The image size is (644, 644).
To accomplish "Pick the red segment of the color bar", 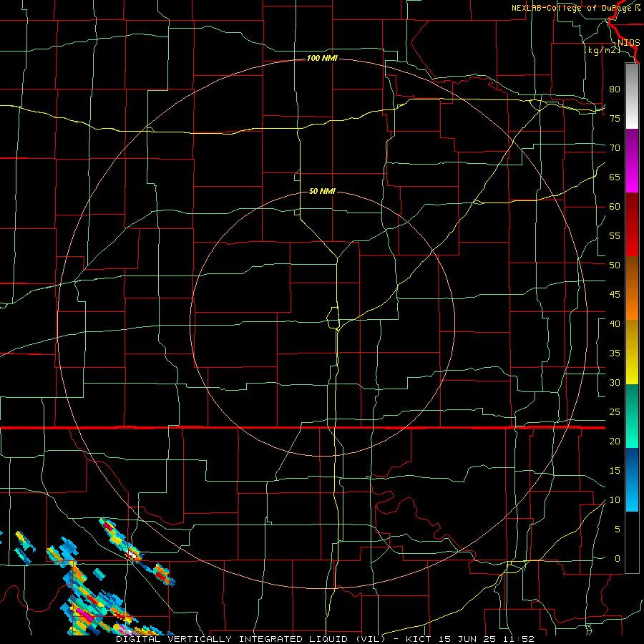I will coord(632,224).
